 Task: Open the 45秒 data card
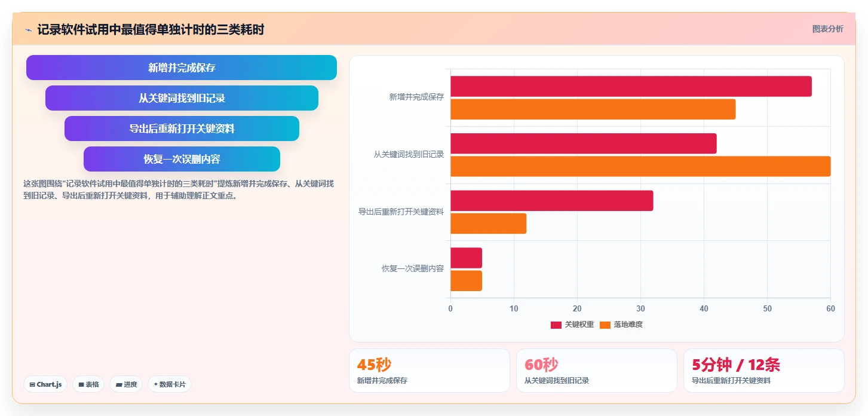click(x=430, y=371)
